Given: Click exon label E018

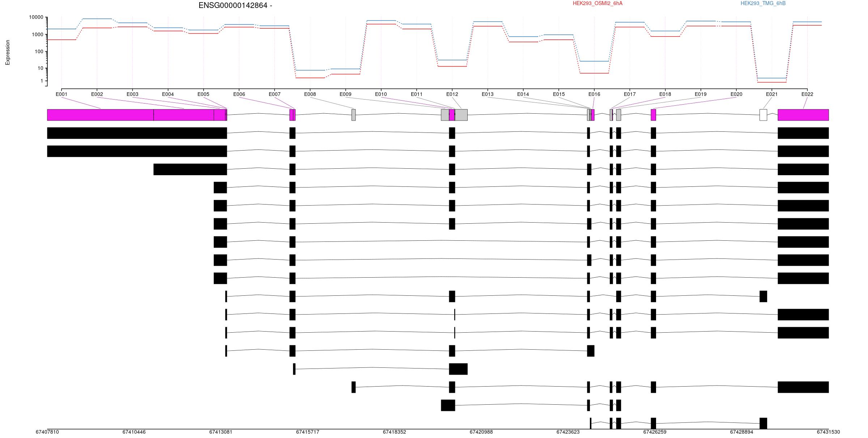Looking at the screenshot, I should tap(665, 94).
